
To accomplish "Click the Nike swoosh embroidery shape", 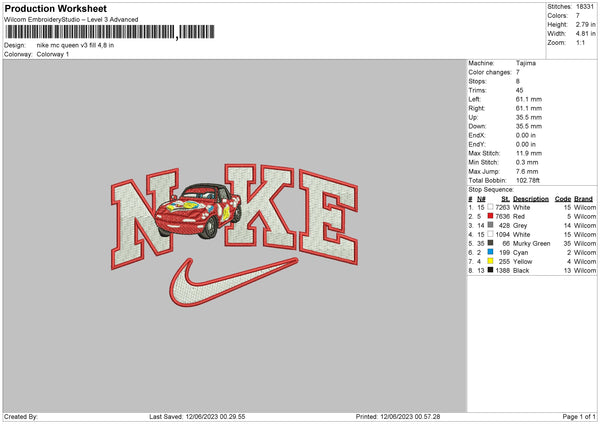I will coord(233,282).
